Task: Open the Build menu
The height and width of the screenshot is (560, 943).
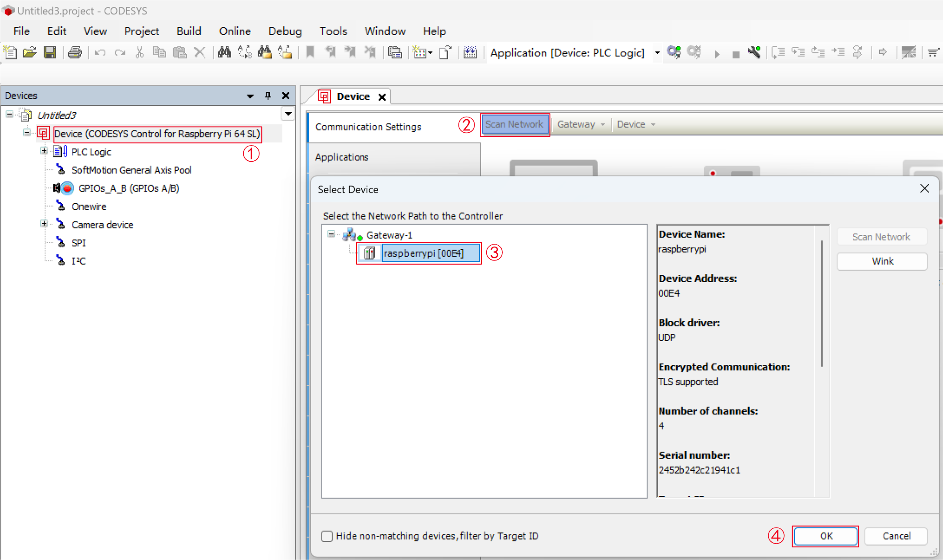Action: [x=189, y=31]
